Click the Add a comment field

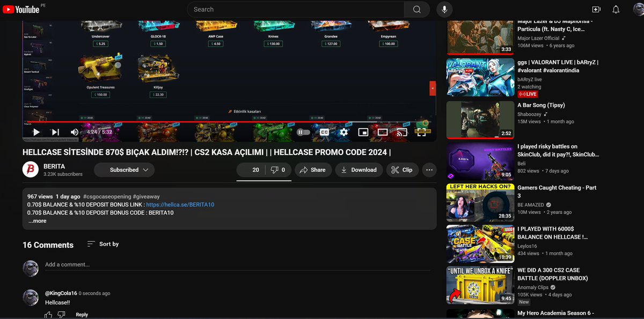click(237, 265)
